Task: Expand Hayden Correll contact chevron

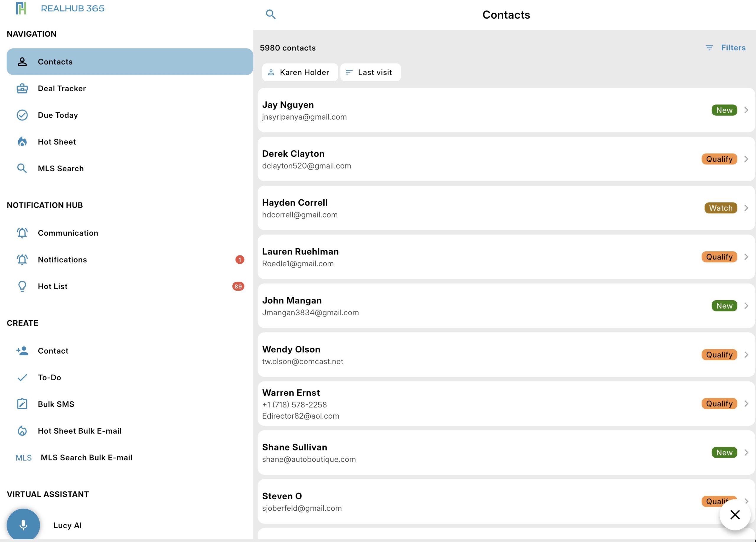Action: (746, 208)
